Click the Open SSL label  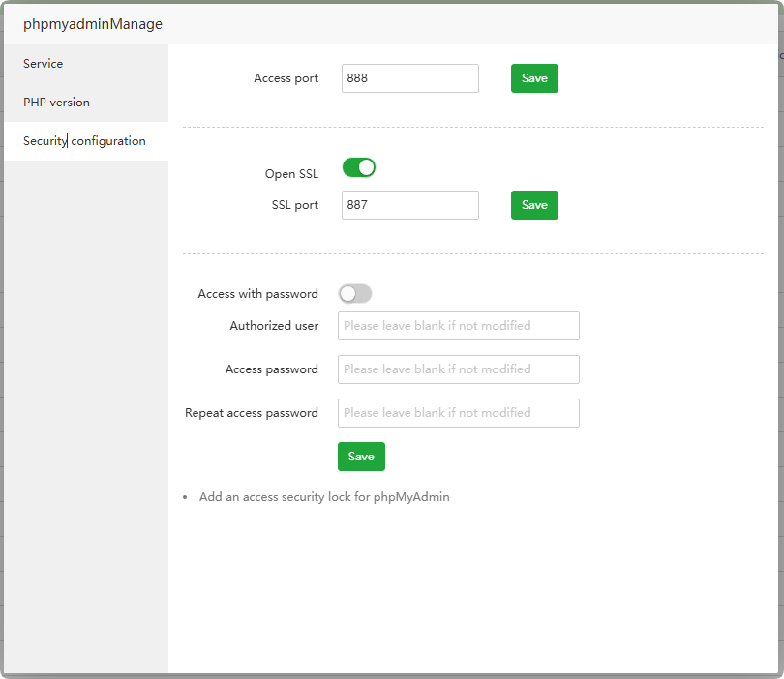[x=291, y=174]
